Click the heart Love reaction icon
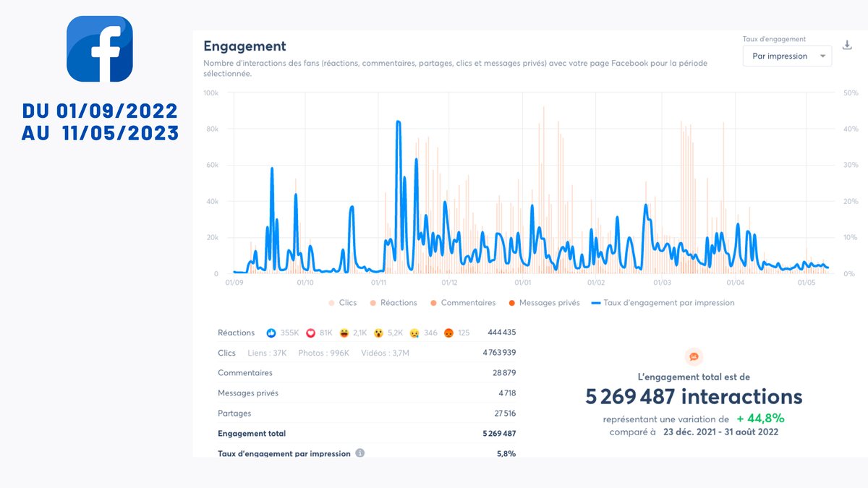Image resolution: width=868 pixels, height=488 pixels. 312,333
